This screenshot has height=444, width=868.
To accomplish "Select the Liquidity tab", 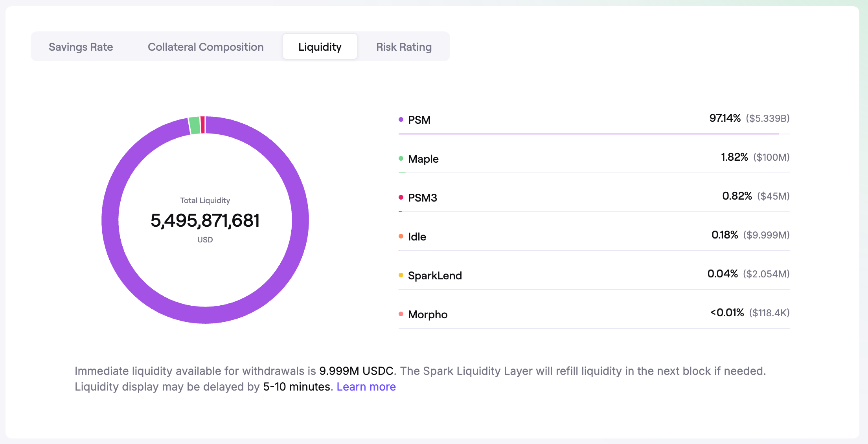I will click(320, 47).
